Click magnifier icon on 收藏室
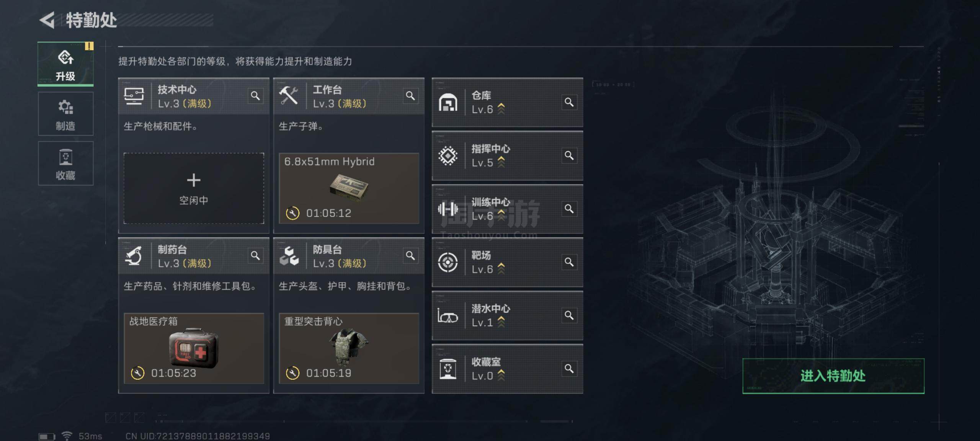The height and width of the screenshot is (441, 980). (569, 368)
